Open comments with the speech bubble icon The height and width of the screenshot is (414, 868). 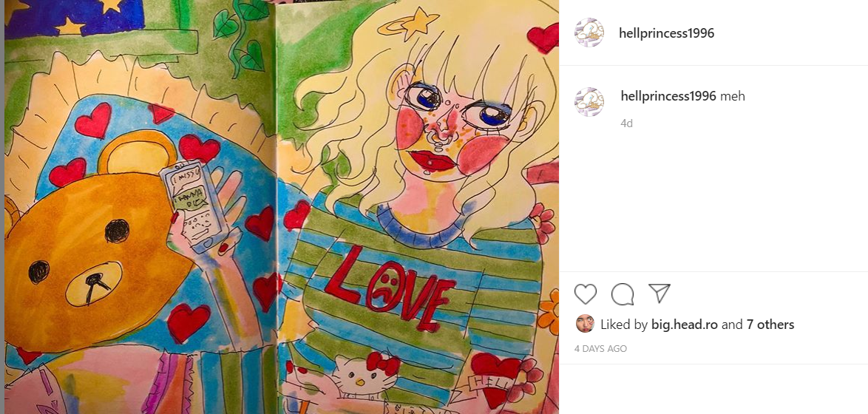point(623,294)
